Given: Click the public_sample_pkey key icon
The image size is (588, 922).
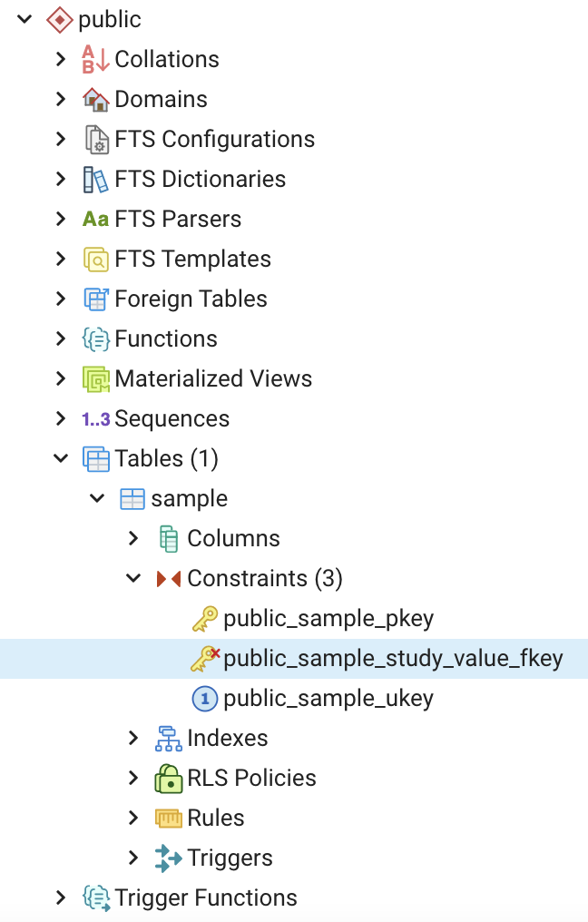Looking at the screenshot, I should pos(204,619).
